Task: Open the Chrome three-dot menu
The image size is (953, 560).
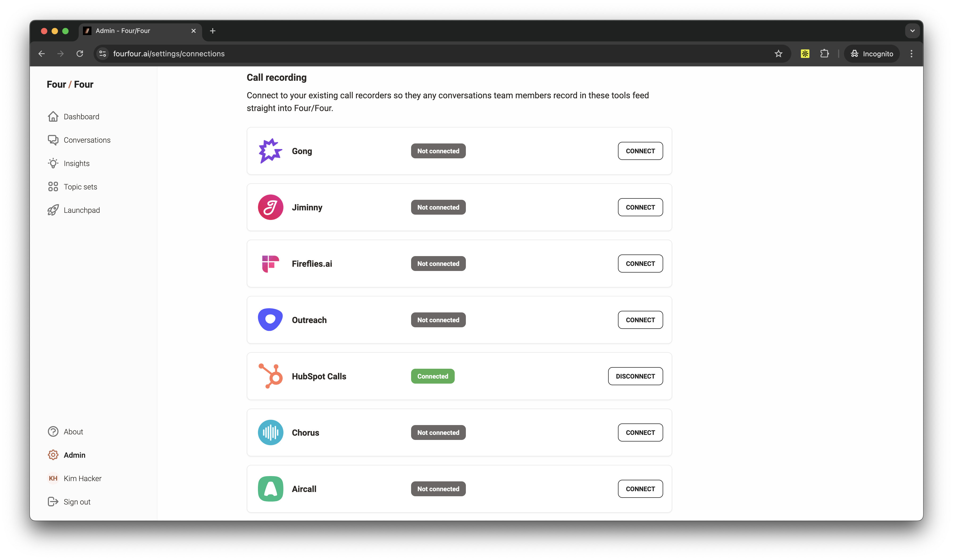Action: click(x=912, y=54)
